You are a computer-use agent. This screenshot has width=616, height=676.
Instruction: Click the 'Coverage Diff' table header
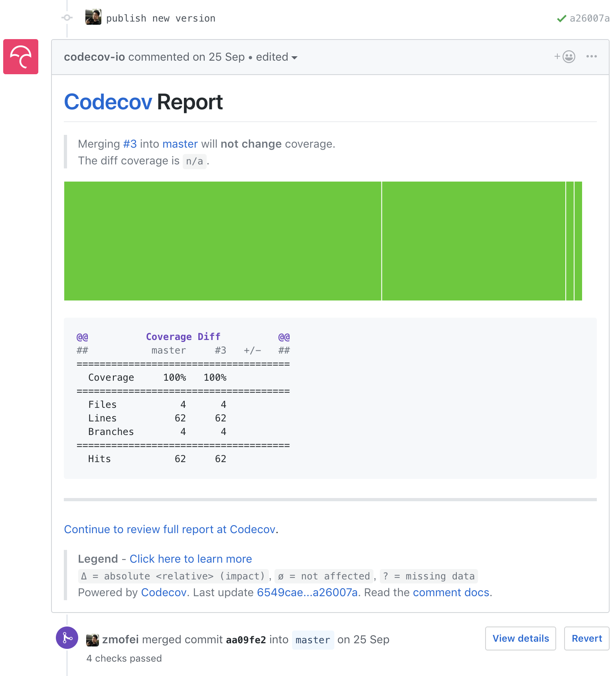(183, 337)
